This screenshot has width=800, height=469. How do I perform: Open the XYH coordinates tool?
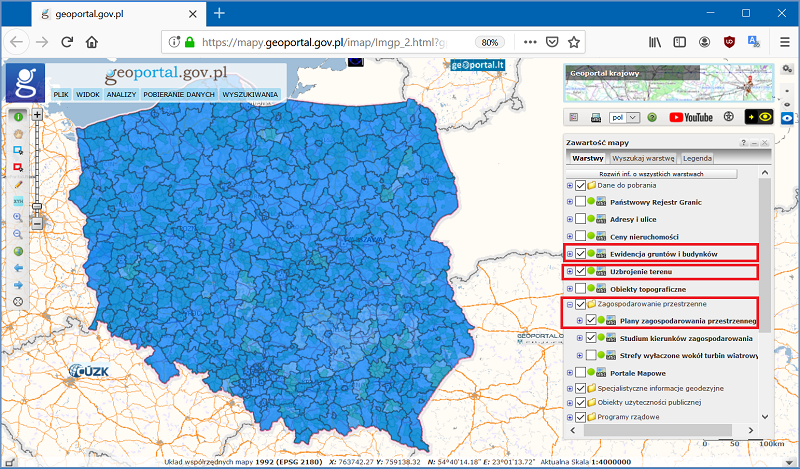[18, 201]
